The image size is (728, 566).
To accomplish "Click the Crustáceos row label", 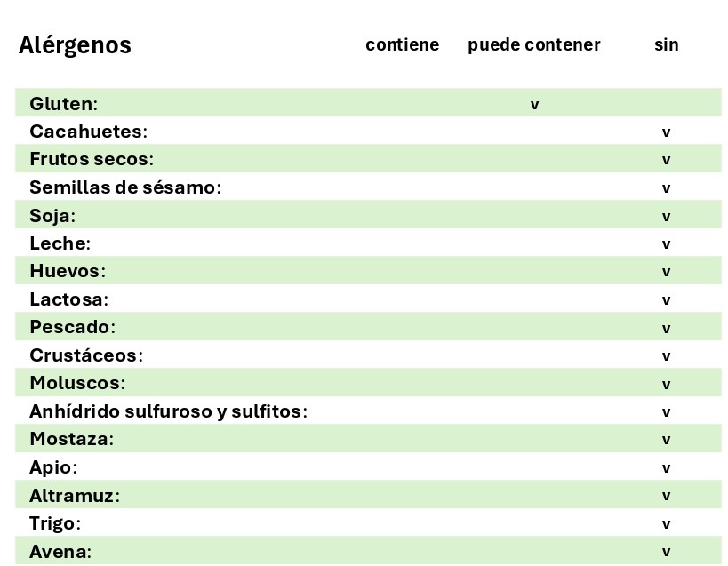I will pos(85,355).
